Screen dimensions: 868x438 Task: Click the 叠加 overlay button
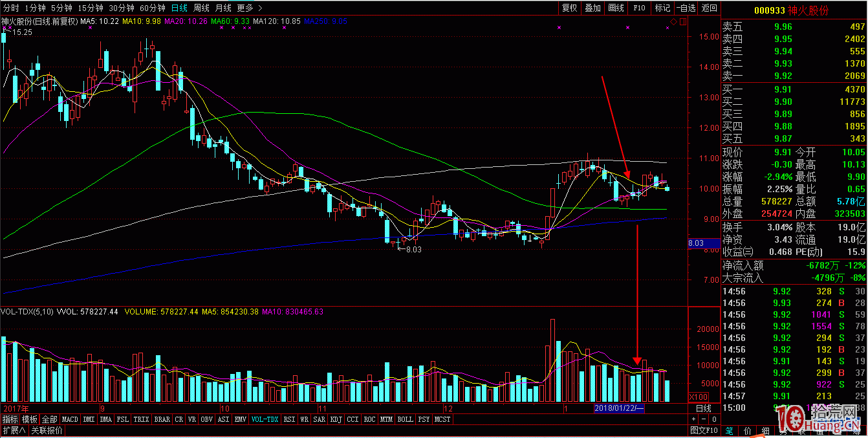point(592,8)
